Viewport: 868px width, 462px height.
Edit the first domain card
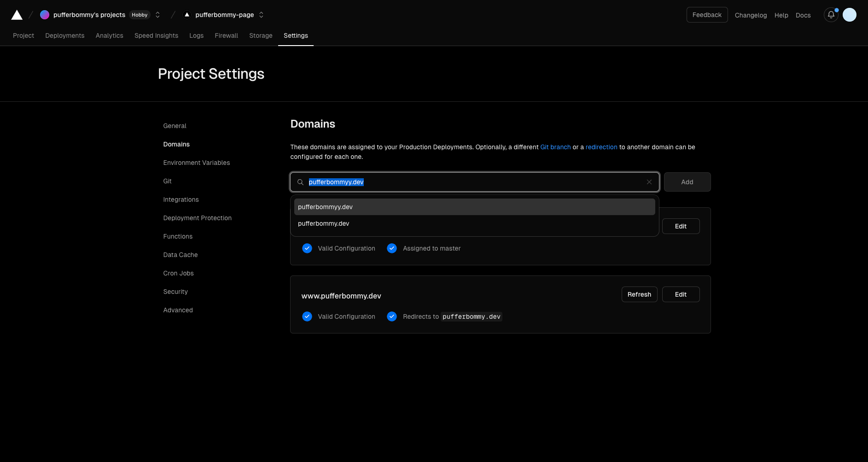pos(681,226)
